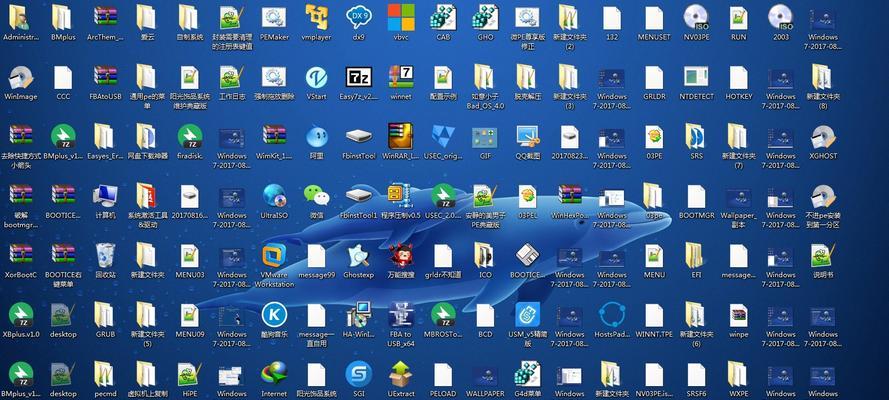Open the WinHexPo... archive icon

pos(570,197)
